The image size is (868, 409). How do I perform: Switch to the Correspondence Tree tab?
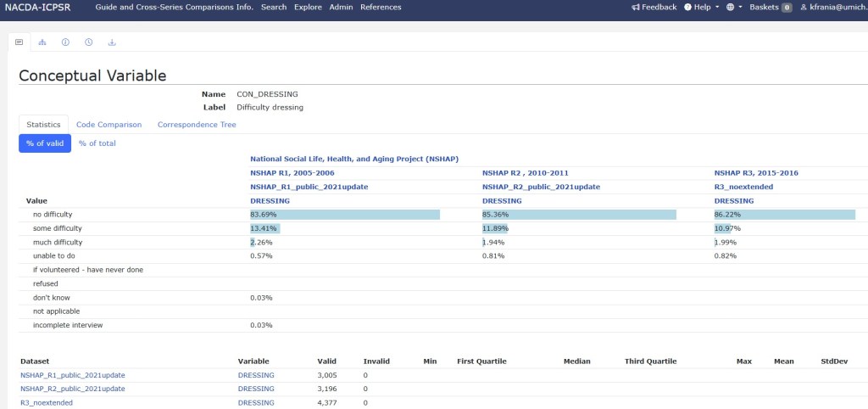197,125
